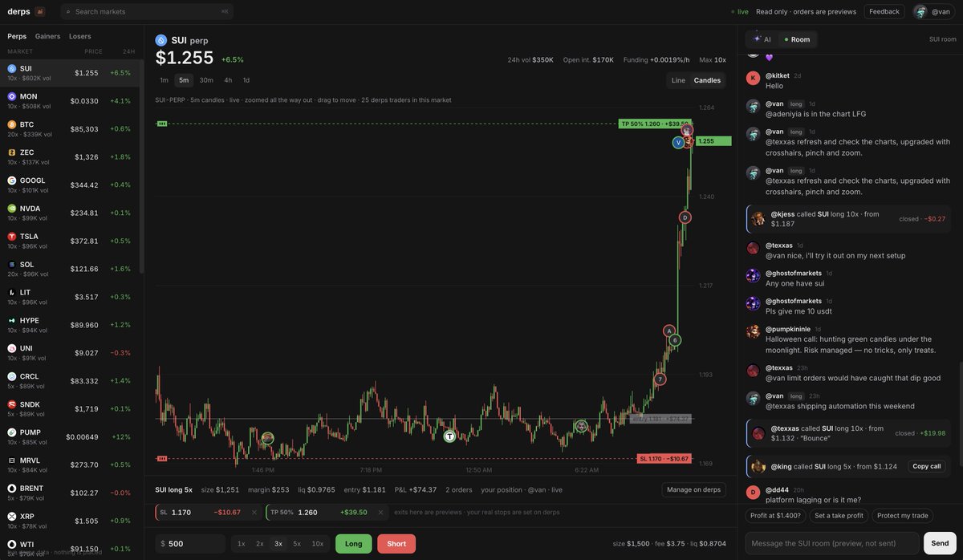963x560 pixels.
Task: Click the SL 1.170 price field
Action: (181, 512)
